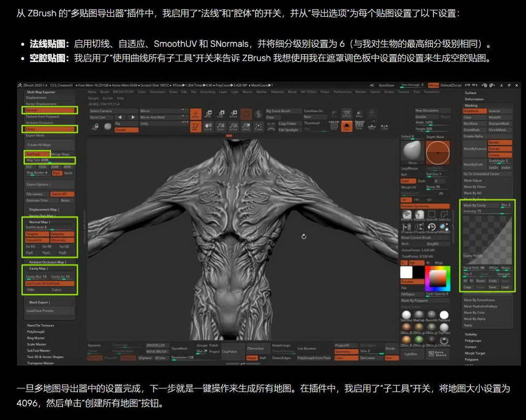The image size is (526, 420).
Task: Open the Quick Sketch icon
Action: click(x=437, y=354)
